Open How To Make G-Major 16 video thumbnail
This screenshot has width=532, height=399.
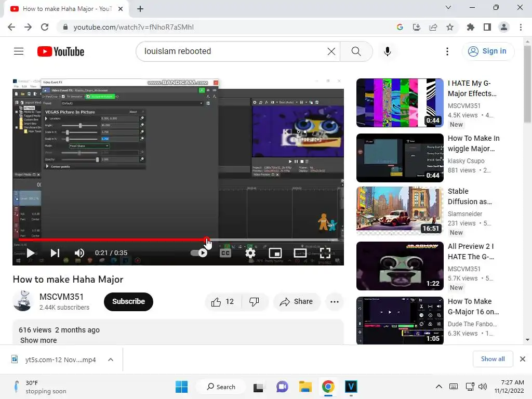coord(400,321)
